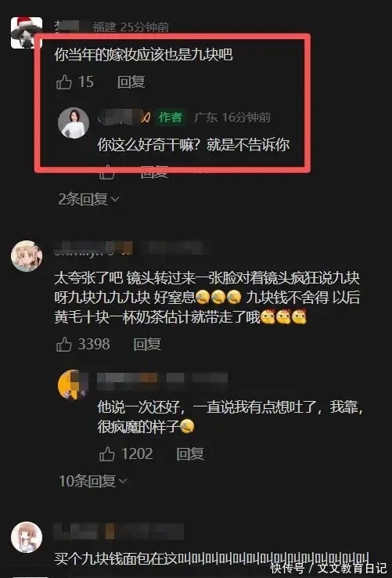The height and width of the screenshot is (578, 392).
Task: Open the blonde anime girl avatar
Action: (x=26, y=256)
